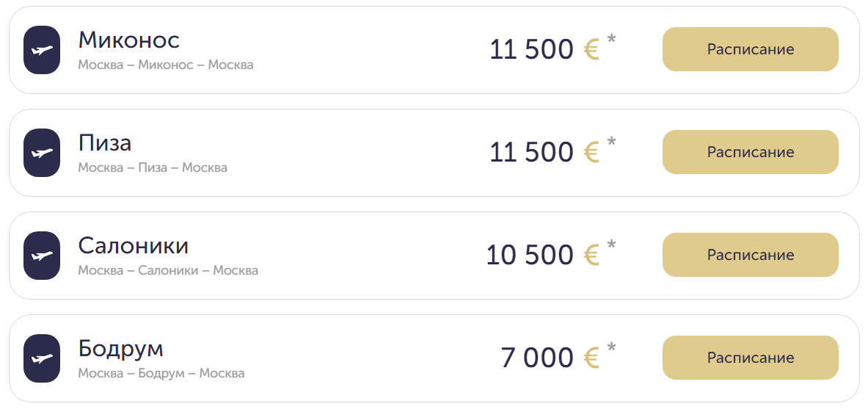Viewport: 868px width, 412px height.
Task: Click the airplane icon beside Салоники
Action: click(41, 256)
